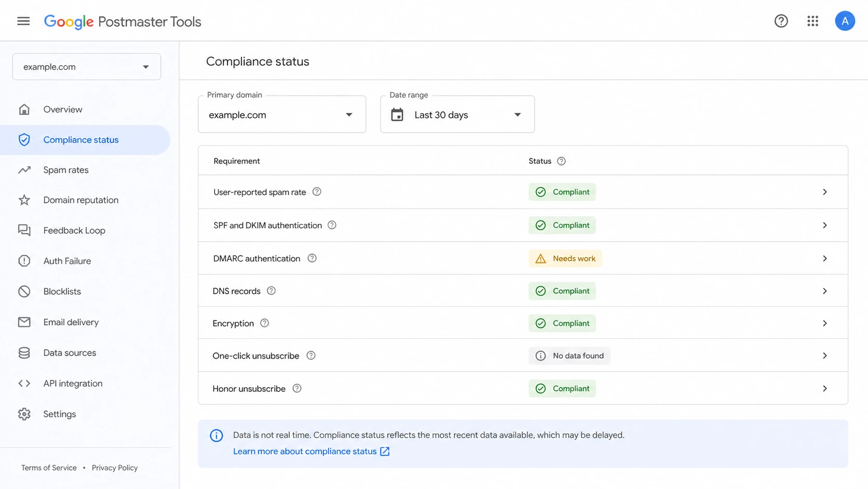Click the No data found status badge
868x489 pixels.
pos(569,356)
